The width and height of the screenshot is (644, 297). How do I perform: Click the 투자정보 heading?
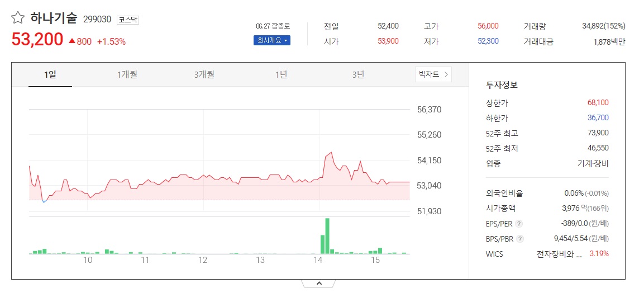(502, 85)
